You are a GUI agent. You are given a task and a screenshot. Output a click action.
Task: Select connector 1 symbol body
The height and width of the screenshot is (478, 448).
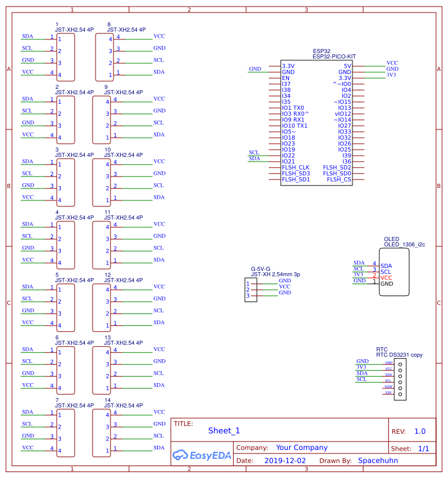tap(66, 57)
